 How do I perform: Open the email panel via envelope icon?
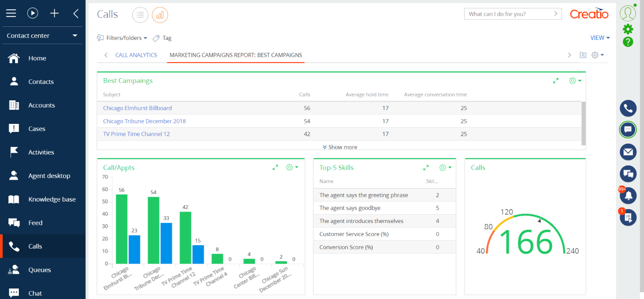[628, 152]
